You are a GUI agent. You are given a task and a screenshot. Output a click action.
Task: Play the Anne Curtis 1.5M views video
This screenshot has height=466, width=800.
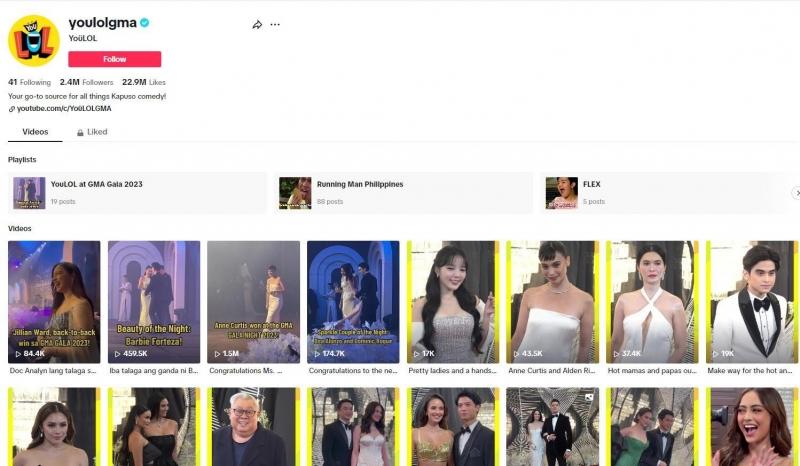point(253,301)
